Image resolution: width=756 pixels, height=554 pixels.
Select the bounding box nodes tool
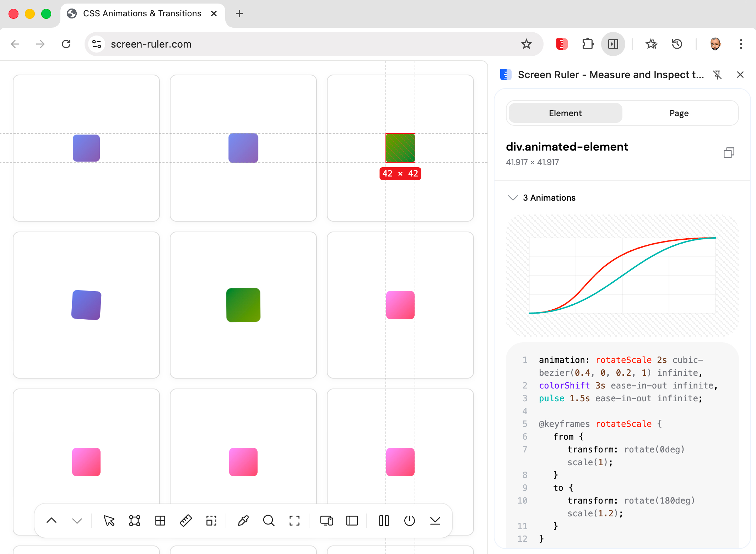coord(135,521)
